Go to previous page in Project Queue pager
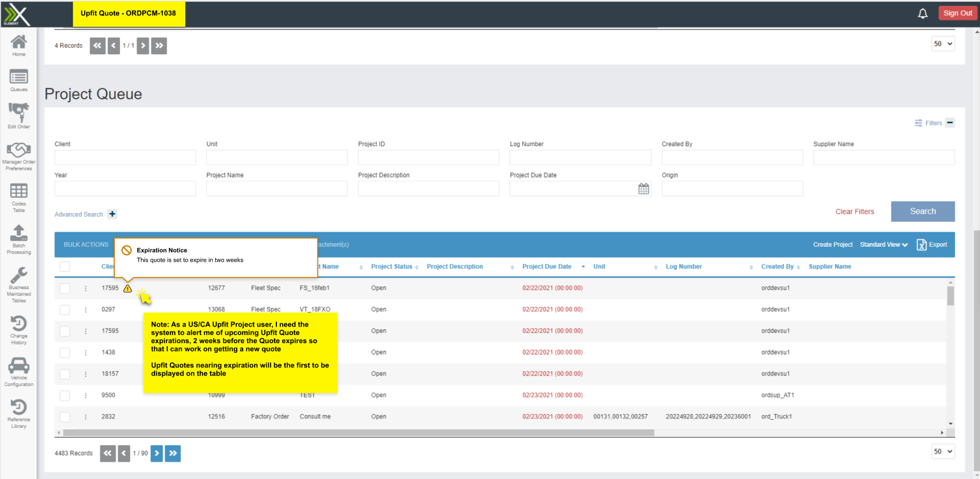 point(124,453)
